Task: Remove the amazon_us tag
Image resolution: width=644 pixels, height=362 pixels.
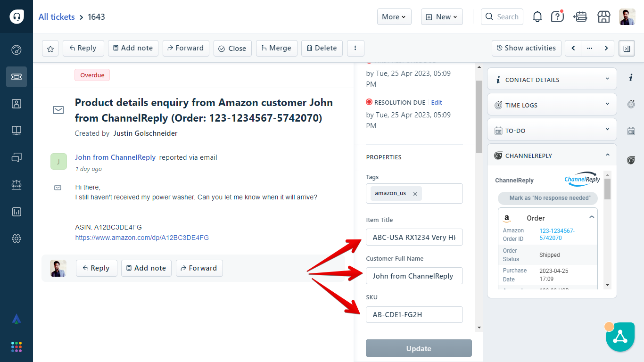Action: coord(415,194)
